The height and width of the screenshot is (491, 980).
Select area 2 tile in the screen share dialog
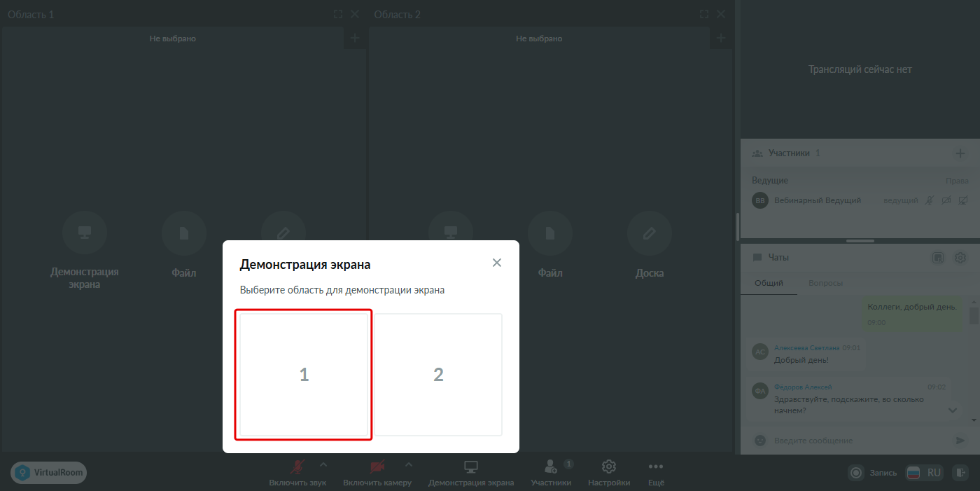point(438,375)
